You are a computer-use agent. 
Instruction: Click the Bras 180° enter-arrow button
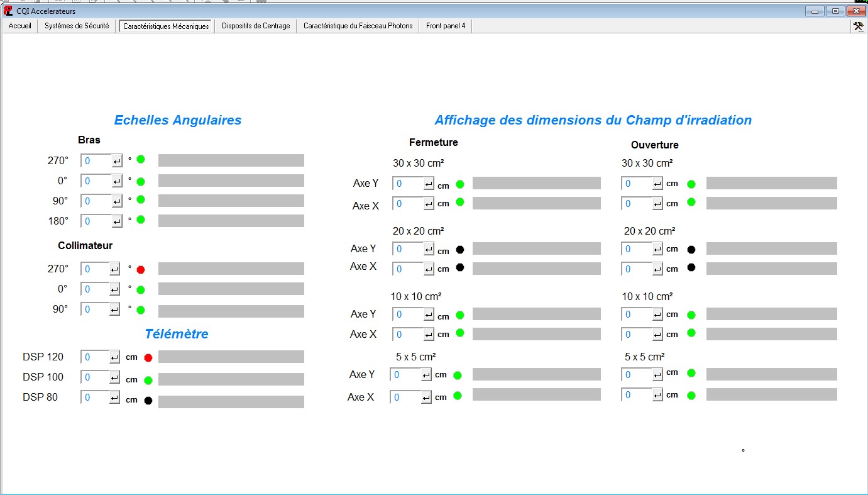point(117,221)
